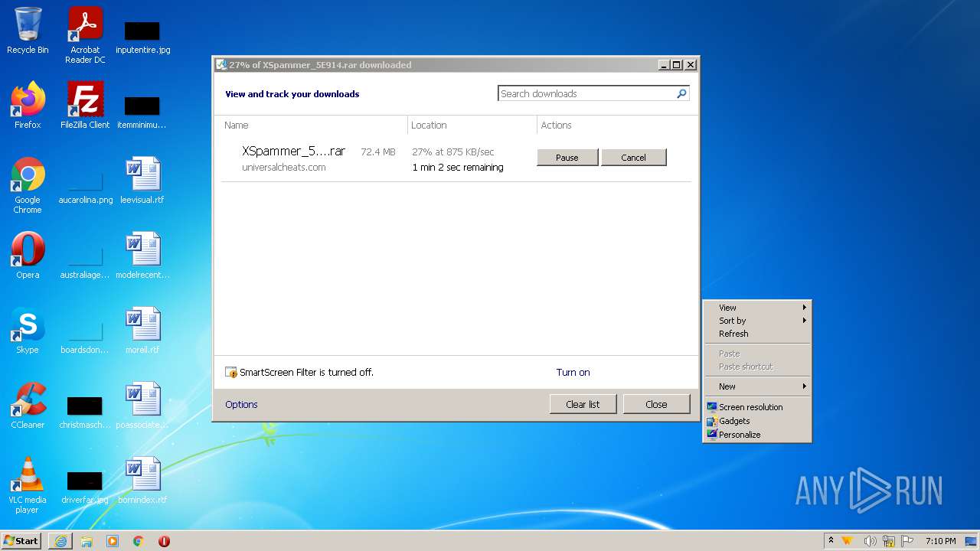The image size is (980, 551).
Task: Select poassociate... document icon
Action: point(142,406)
